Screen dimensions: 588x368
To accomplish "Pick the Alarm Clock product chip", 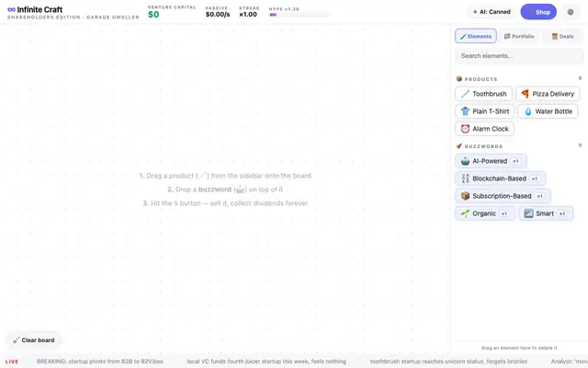I will (484, 129).
